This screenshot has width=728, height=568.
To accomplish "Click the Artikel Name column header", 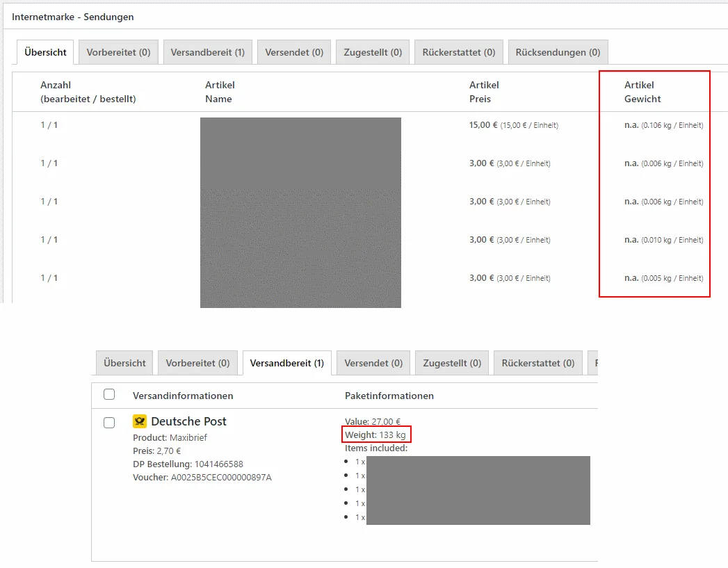I will tap(220, 92).
